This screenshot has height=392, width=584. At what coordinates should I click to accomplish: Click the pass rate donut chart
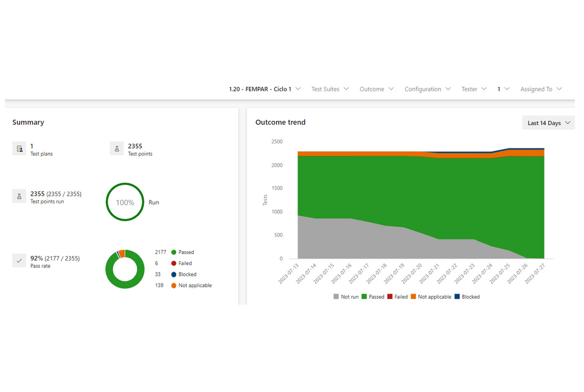124,269
